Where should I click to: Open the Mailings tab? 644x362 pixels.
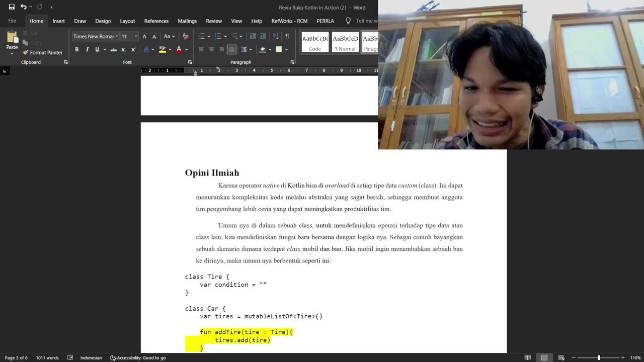(x=187, y=21)
